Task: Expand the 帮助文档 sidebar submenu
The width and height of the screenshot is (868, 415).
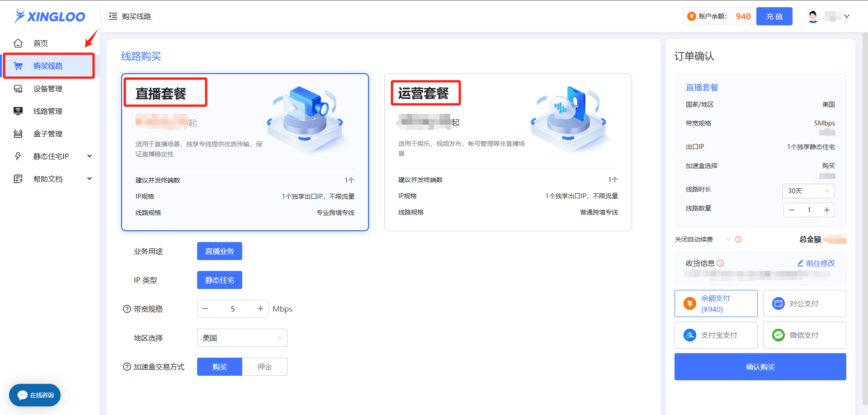Action: [x=90, y=179]
